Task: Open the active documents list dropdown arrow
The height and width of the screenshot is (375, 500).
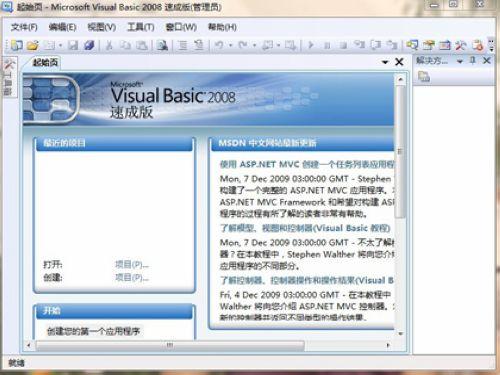Action: (x=385, y=62)
